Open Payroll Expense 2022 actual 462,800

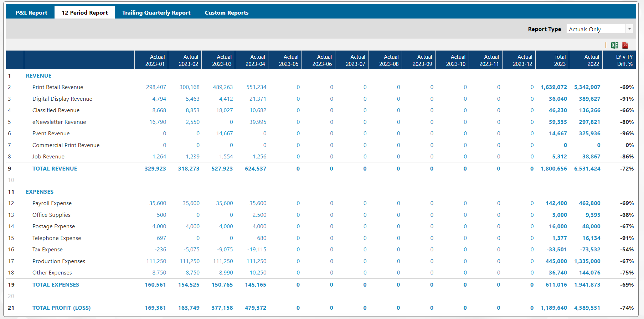(x=589, y=203)
